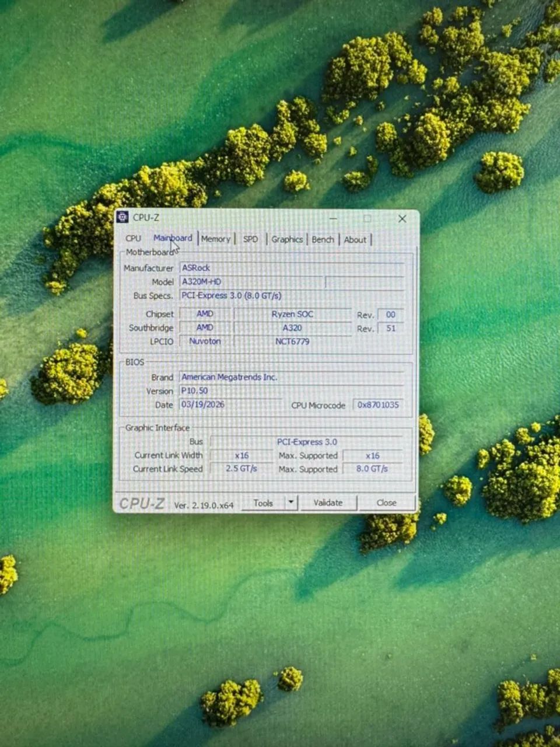The height and width of the screenshot is (747, 560).
Task: Click the Ryzen SOC chipset value
Action: click(292, 314)
